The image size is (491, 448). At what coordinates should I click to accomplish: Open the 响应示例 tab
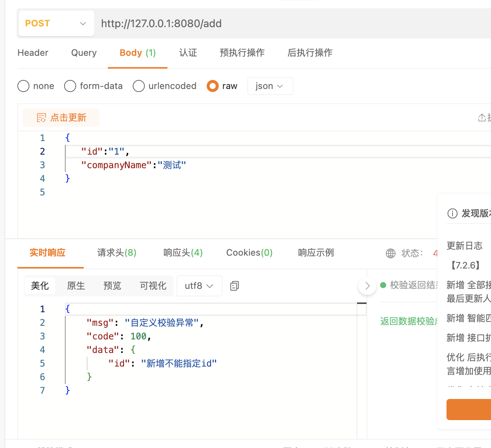pyautogui.click(x=316, y=253)
